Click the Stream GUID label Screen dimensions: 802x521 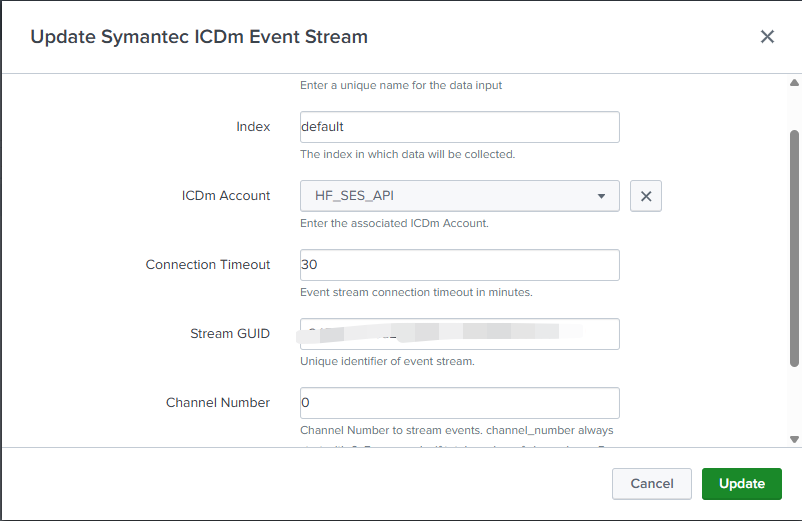click(230, 334)
